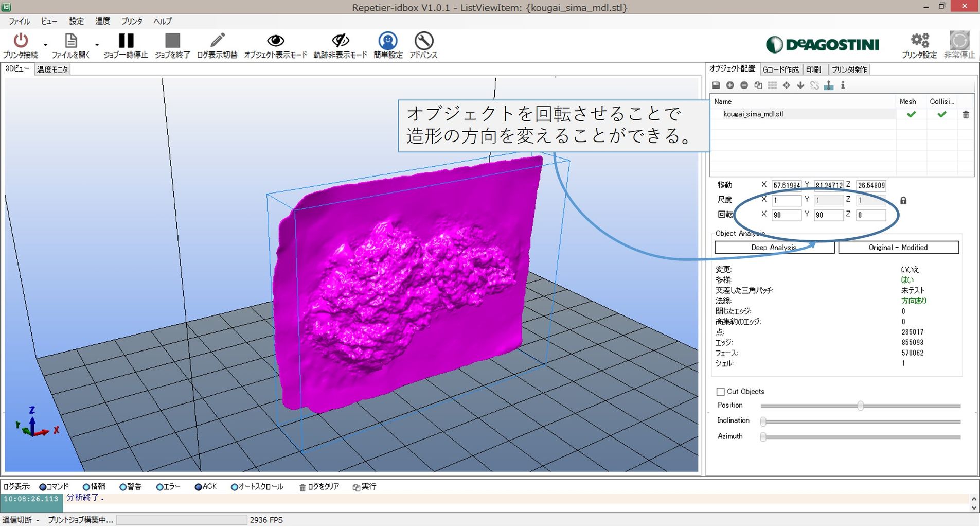Click the 移動 X input field

pyautogui.click(x=786, y=185)
